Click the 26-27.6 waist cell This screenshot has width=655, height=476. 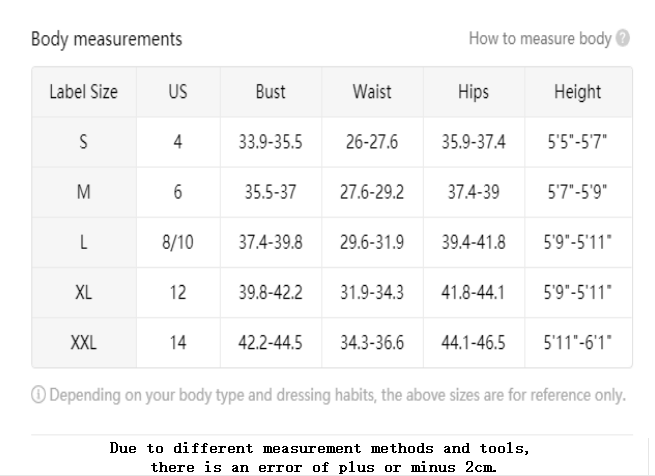coord(372,142)
